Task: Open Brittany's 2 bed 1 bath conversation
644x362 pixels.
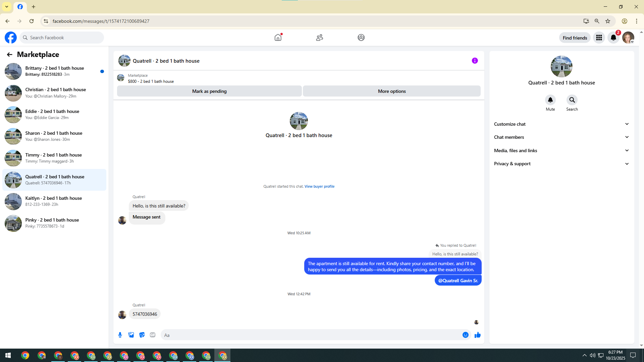Action: 54,71
